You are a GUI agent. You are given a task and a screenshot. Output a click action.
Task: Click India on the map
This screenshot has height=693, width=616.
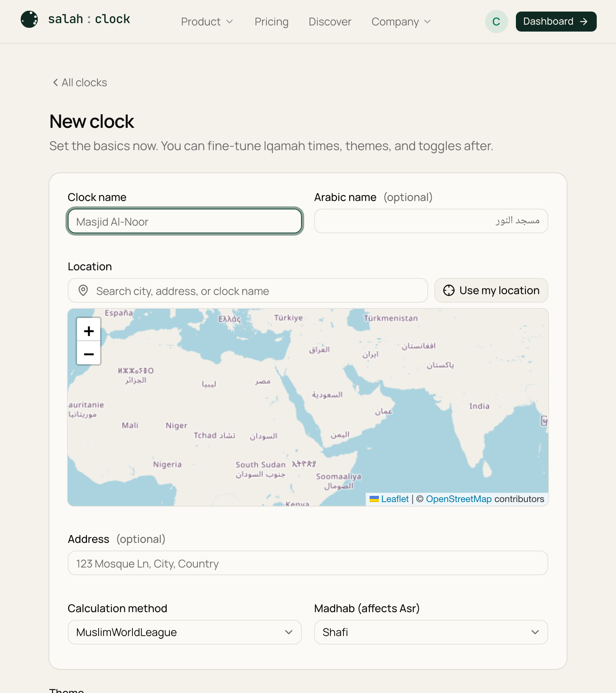pos(479,406)
